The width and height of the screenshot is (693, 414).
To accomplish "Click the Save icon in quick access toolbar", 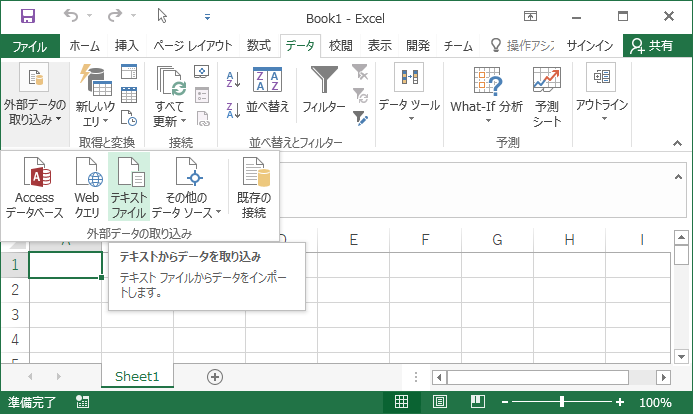I will pyautogui.click(x=28, y=16).
